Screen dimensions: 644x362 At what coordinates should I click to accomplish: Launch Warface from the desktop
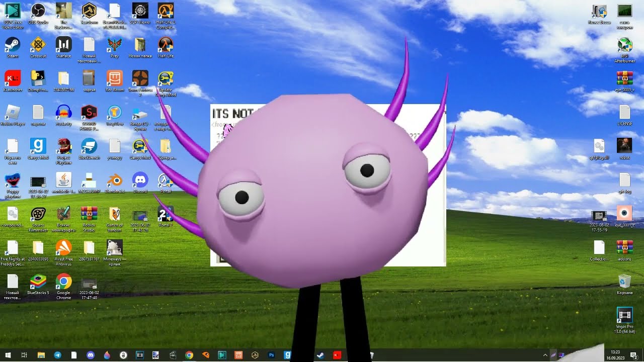point(63,48)
